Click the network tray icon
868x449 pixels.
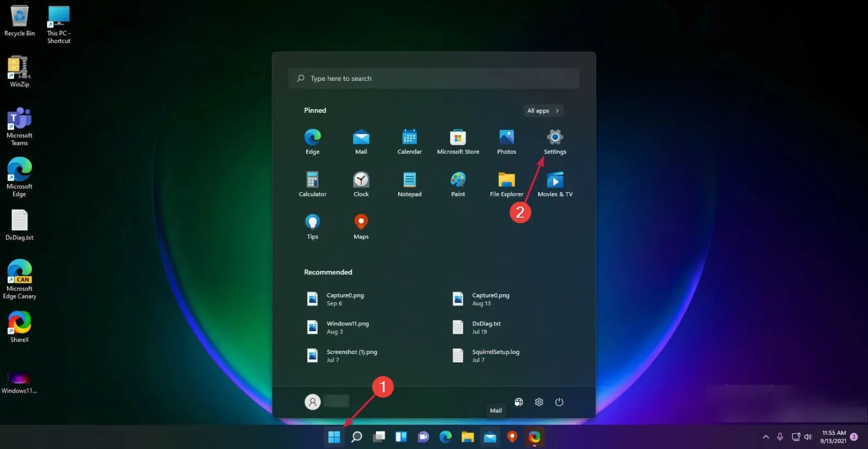click(796, 437)
